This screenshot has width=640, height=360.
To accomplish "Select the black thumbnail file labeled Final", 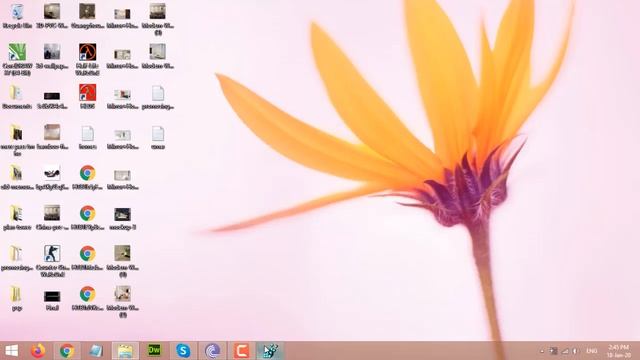I will coord(52,301).
